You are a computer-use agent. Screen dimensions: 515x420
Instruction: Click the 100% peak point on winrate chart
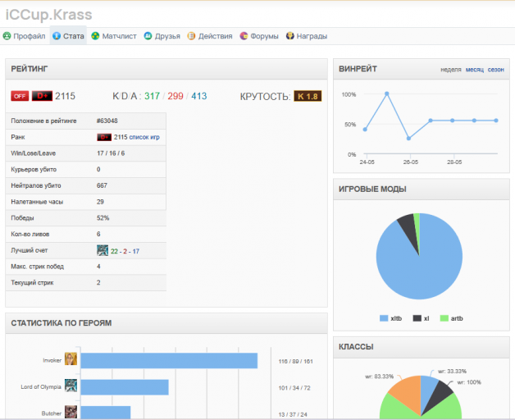tap(387, 94)
